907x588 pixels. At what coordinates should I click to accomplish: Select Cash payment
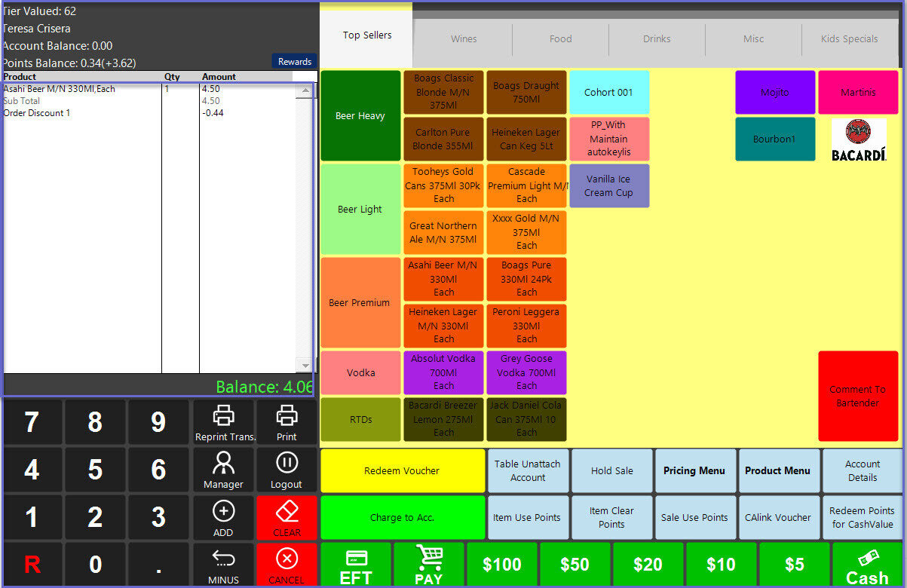click(867, 565)
